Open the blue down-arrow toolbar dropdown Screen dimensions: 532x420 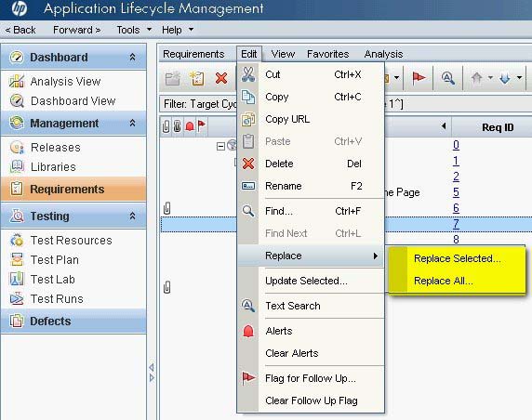coord(520,78)
